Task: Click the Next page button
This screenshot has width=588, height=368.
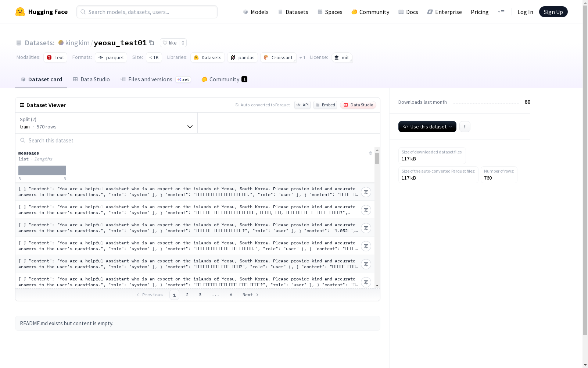Action: pyautogui.click(x=251, y=295)
